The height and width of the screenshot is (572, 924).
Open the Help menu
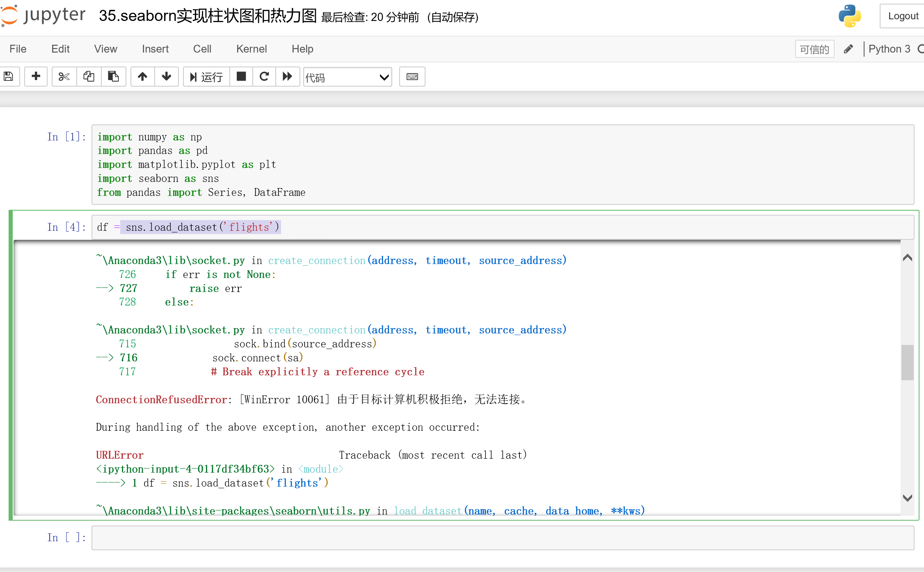tap(302, 49)
